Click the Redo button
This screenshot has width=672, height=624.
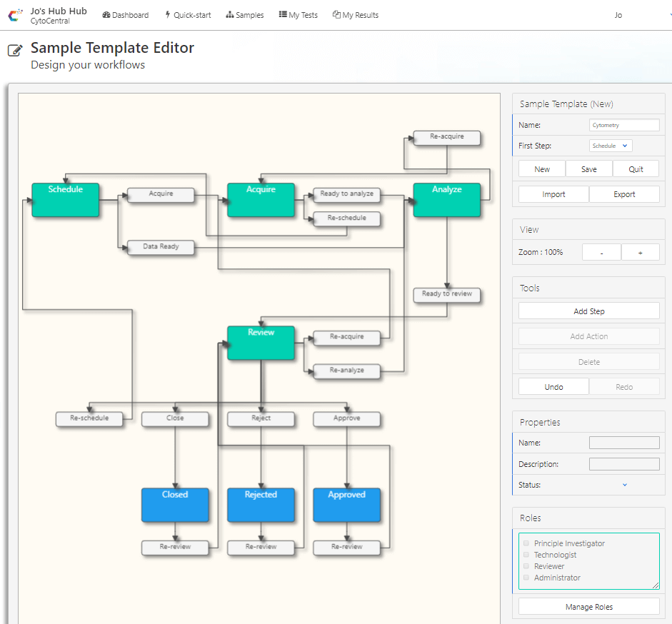point(624,387)
